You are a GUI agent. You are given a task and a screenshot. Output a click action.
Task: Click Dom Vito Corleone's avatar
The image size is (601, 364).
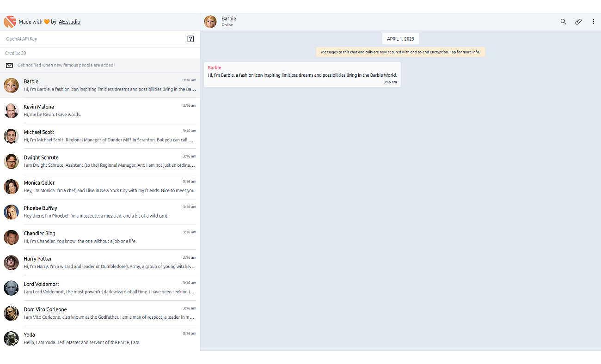click(12, 314)
